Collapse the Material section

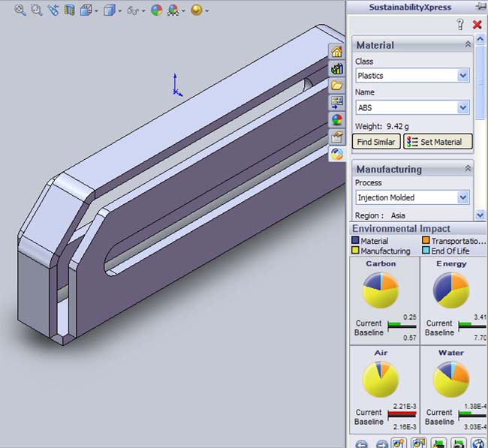tap(468, 44)
